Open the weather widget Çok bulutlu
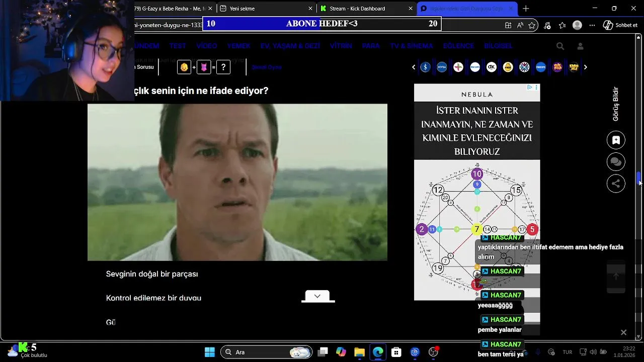 coord(28,351)
